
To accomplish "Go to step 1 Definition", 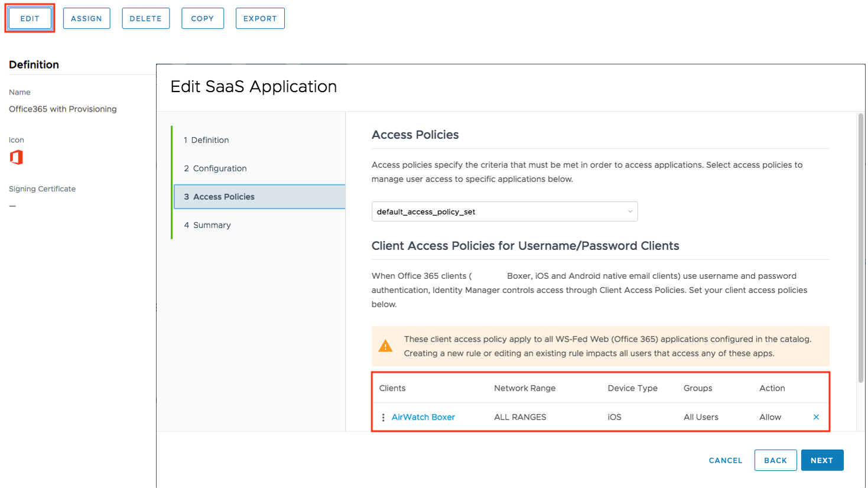I will [210, 140].
